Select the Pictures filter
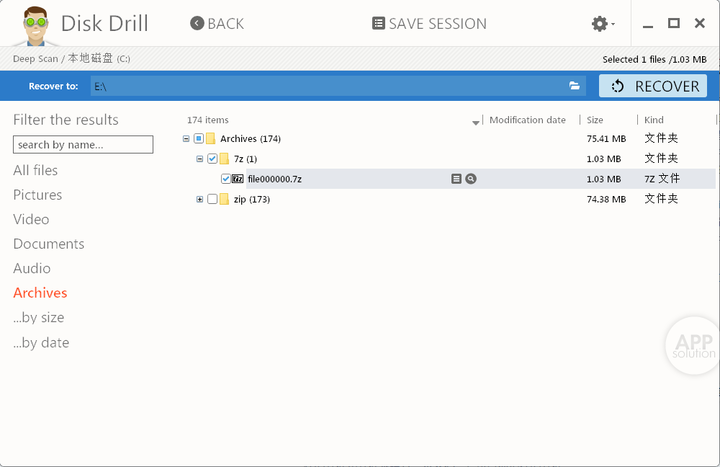 (38, 195)
